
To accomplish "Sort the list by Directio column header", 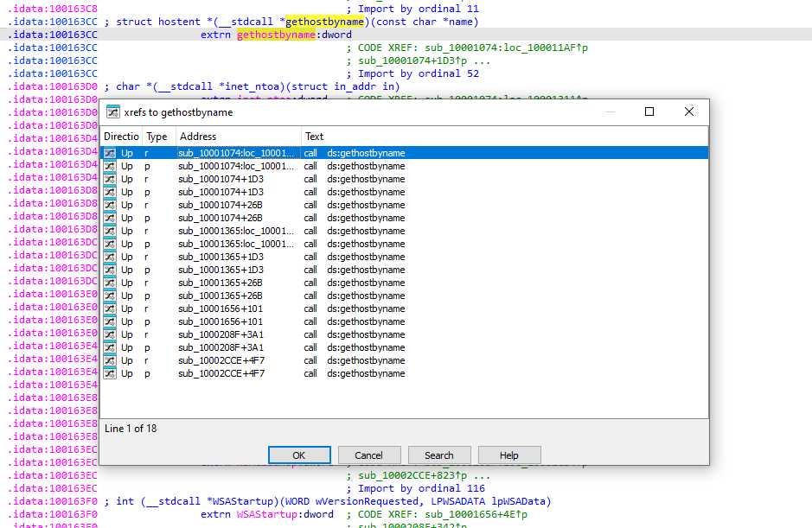I will 121,137.
